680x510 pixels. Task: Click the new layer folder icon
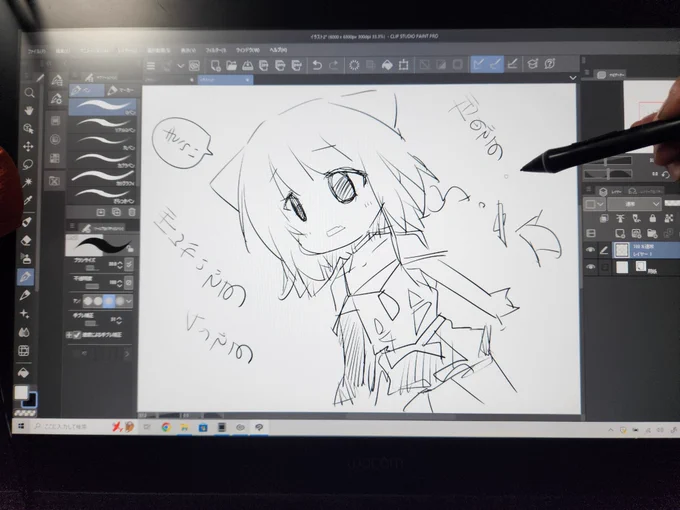(x=652, y=234)
